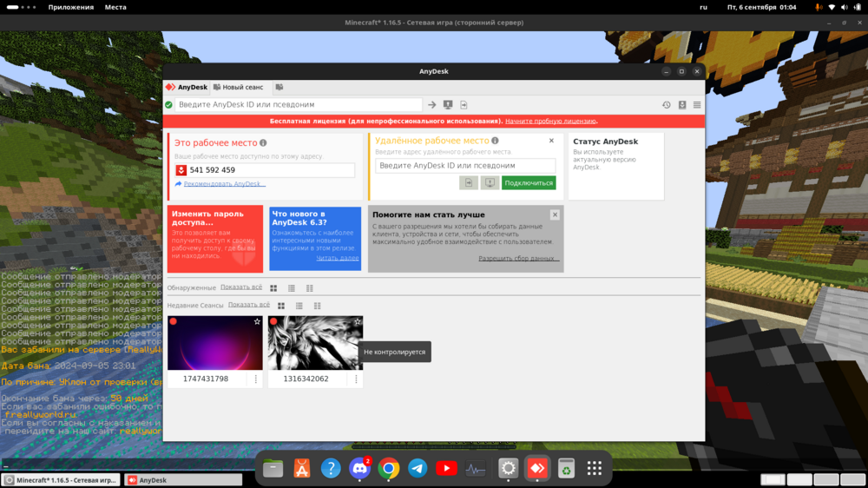Open 'Изменить пароль доступа' red card
868x488 pixels.
(215, 239)
